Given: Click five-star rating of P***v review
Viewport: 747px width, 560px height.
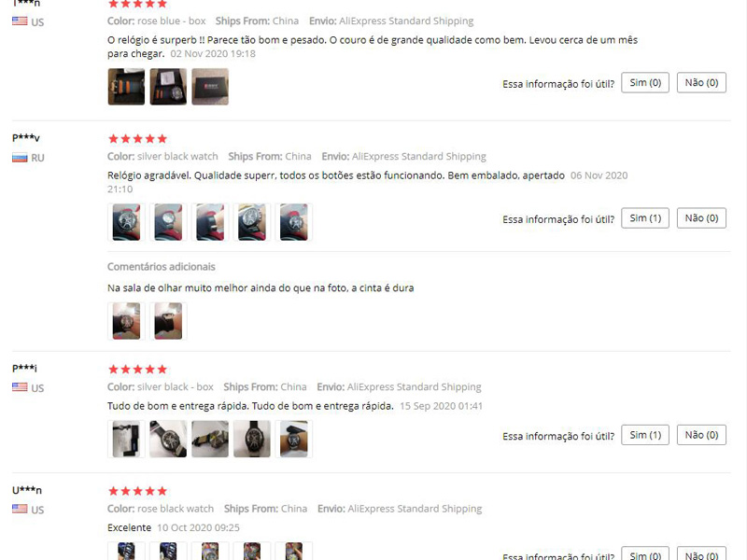Looking at the screenshot, I should [x=137, y=138].
